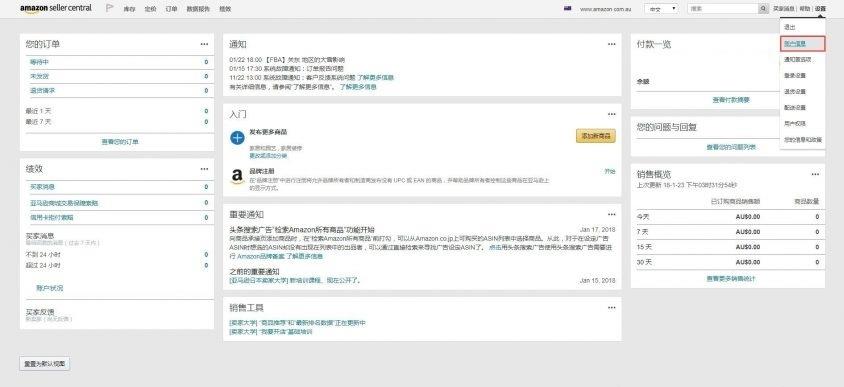Select the last entry 您的信息和政策 in dropdown
The height and width of the screenshot is (387, 844).
coord(803,139)
